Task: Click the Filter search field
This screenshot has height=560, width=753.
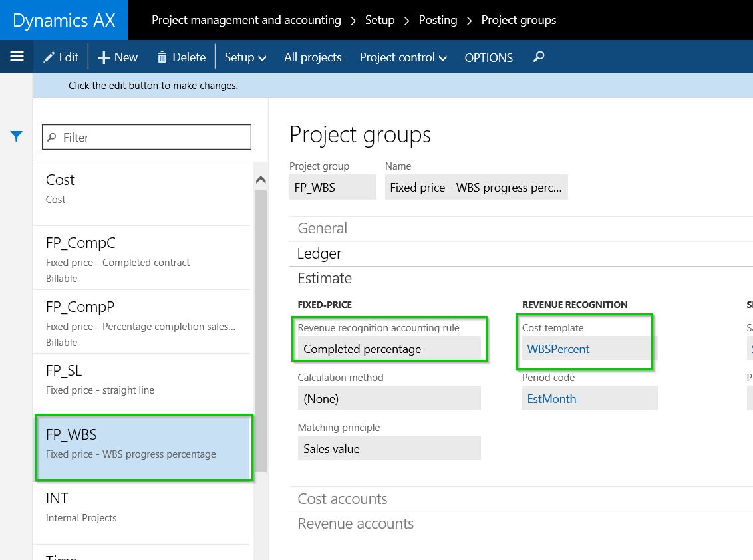Action: click(x=146, y=137)
